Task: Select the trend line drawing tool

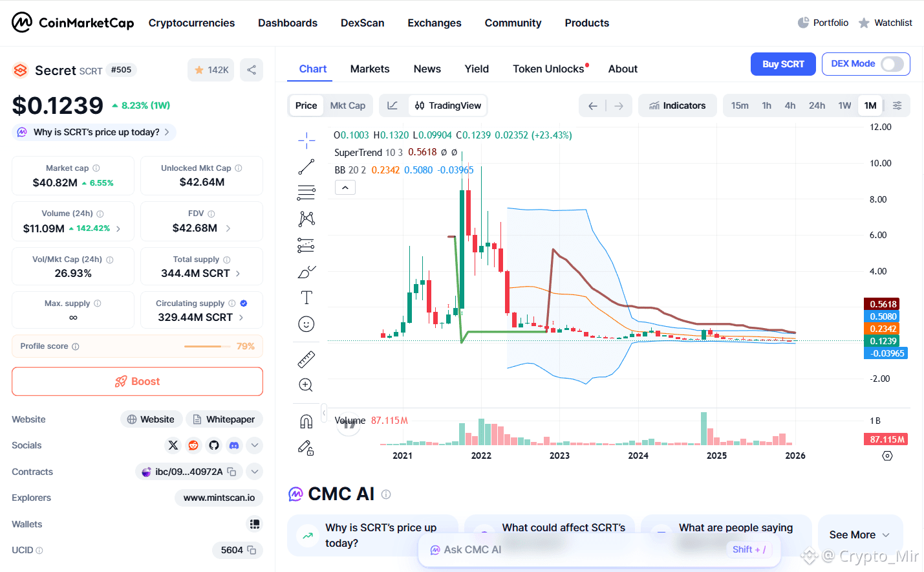Action: [x=306, y=166]
